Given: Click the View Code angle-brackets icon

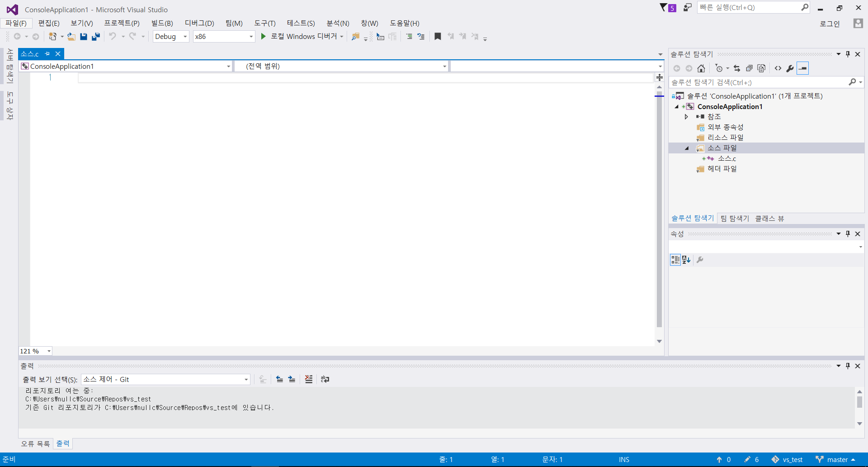Looking at the screenshot, I should 778,68.
